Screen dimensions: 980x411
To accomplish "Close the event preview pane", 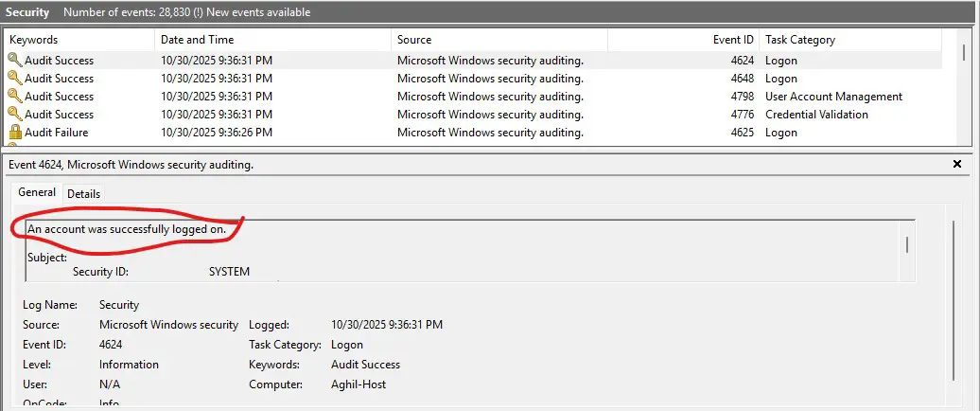I will [957, 165].
